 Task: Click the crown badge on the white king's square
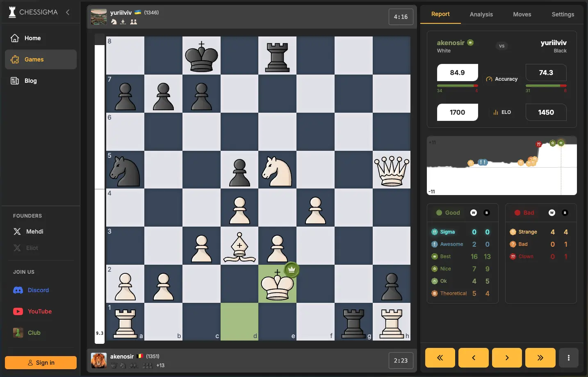291,270
